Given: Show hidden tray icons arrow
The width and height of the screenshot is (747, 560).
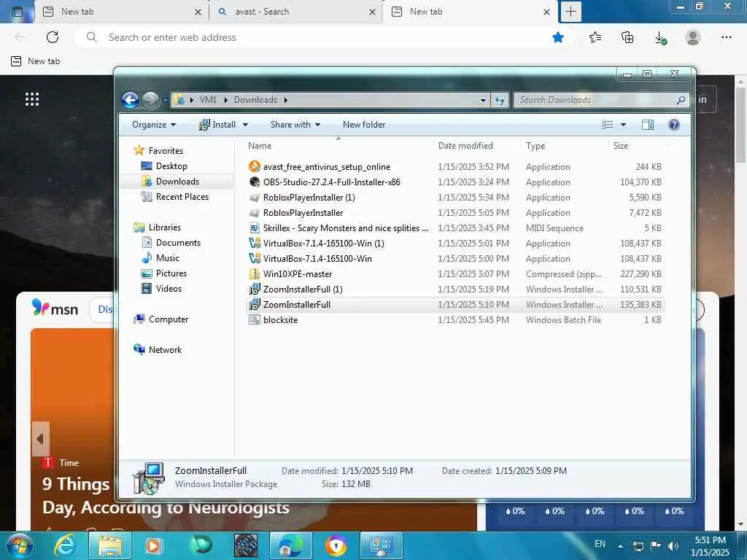Looking at the screenshot, I should click(x=620, y=546).
